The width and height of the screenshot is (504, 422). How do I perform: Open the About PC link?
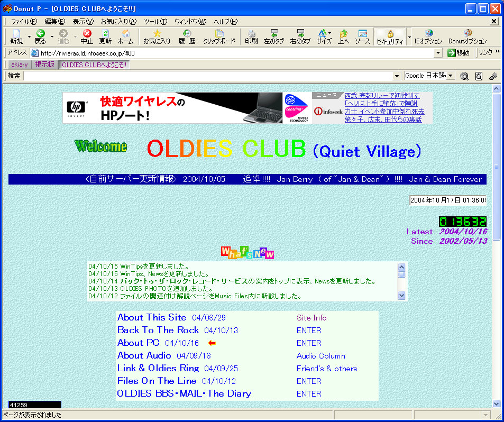138,343
